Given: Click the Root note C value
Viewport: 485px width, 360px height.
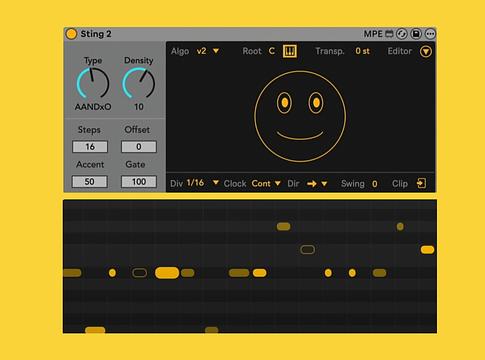Looking at the screenshot, I should [x=272, y=51].
